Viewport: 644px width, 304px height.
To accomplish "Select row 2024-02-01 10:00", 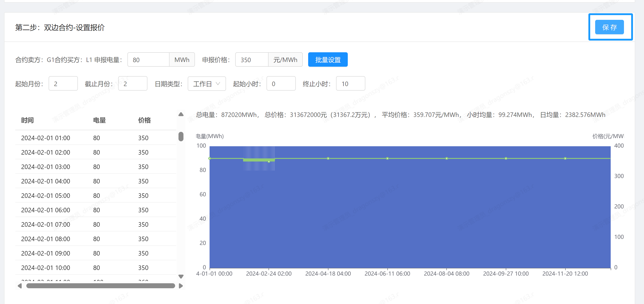I will tap(96, 268).
